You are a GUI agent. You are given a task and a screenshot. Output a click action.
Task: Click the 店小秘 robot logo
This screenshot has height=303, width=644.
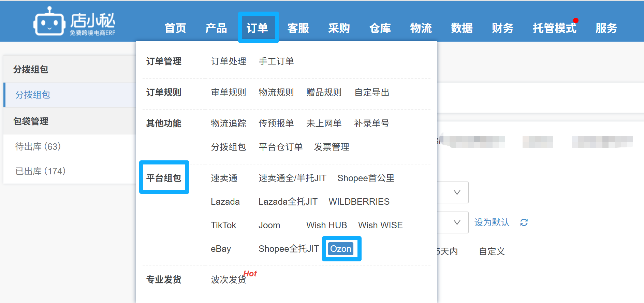[x=75, y=21]
